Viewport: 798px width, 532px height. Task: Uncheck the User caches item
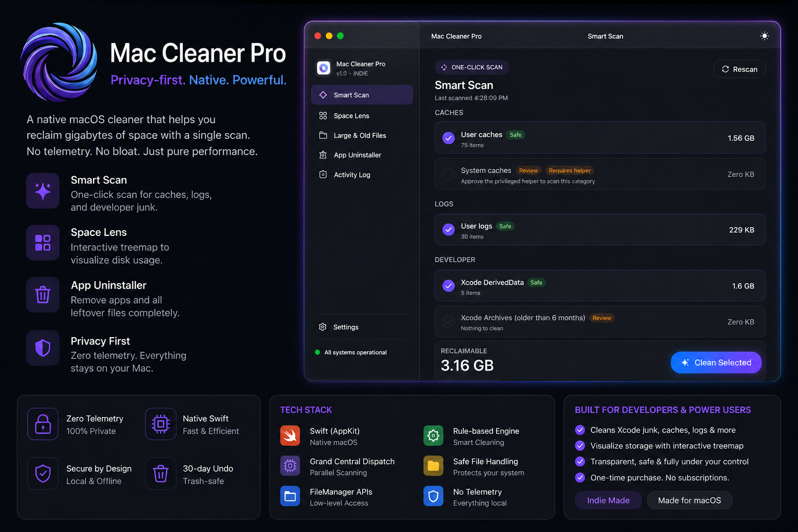pyautogui.click(x=448, y=138)
